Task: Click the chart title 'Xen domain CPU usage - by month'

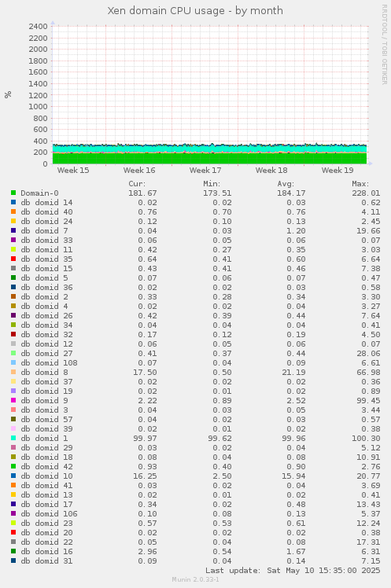Action: click(195, 10)
